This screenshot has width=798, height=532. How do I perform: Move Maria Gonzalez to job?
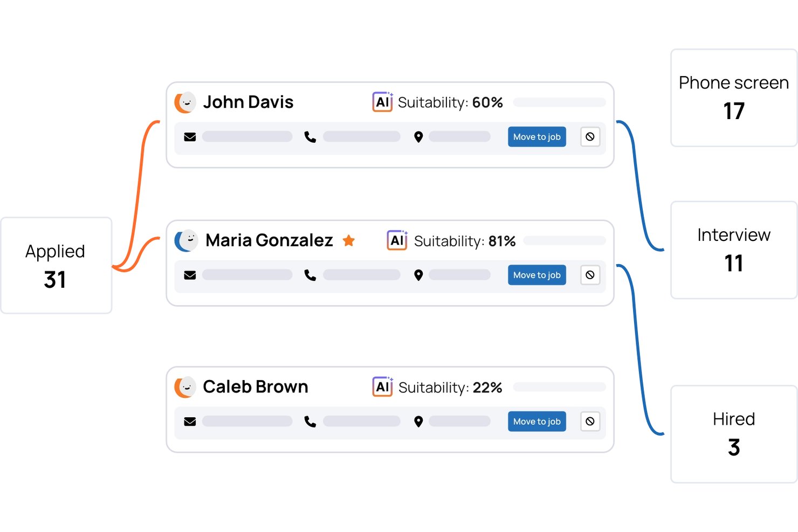pos(537,275)
